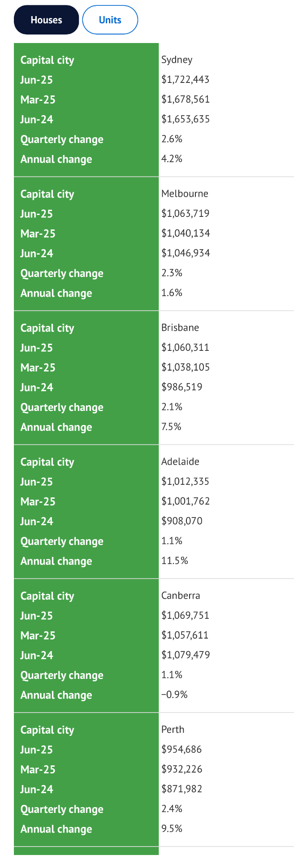Click Melbourne's Mar-25 price $1,040,134
Screen dimensions: 302x868
pos(186,233)
